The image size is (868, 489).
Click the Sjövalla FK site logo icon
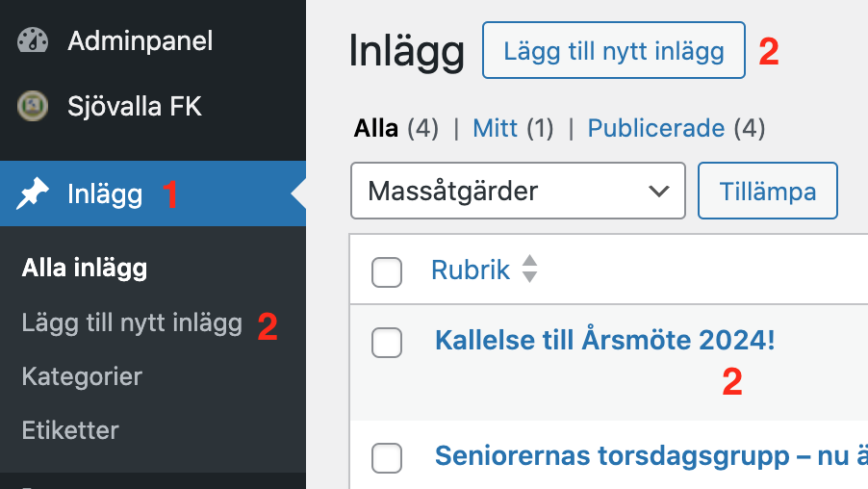(x=33, y=105)
